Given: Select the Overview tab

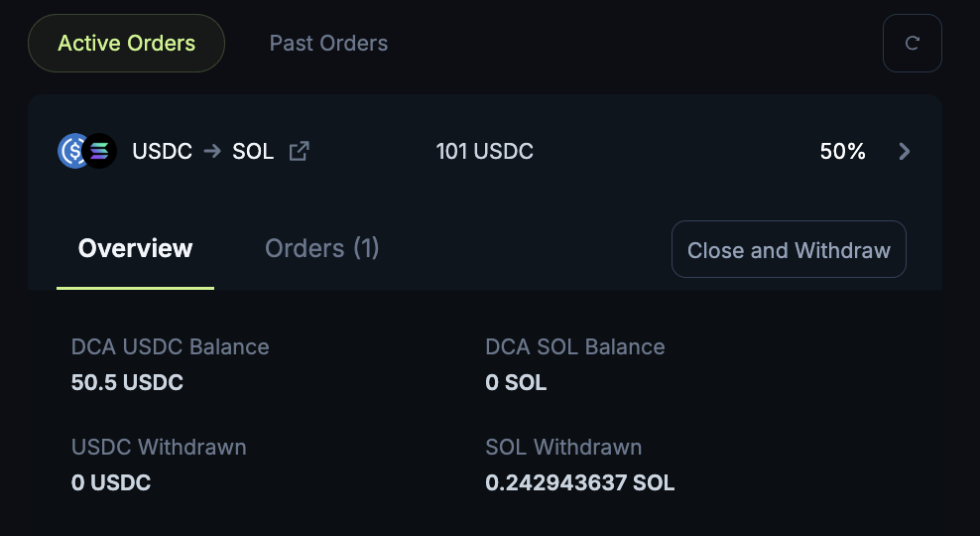Looking at the screenshot, I should (x=135, y=248).
